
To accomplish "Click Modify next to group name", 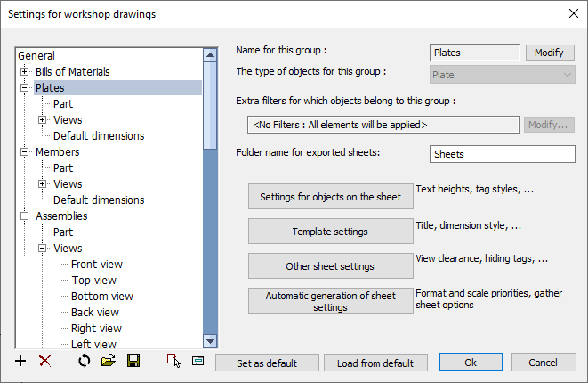I will [x=550, y=53].
